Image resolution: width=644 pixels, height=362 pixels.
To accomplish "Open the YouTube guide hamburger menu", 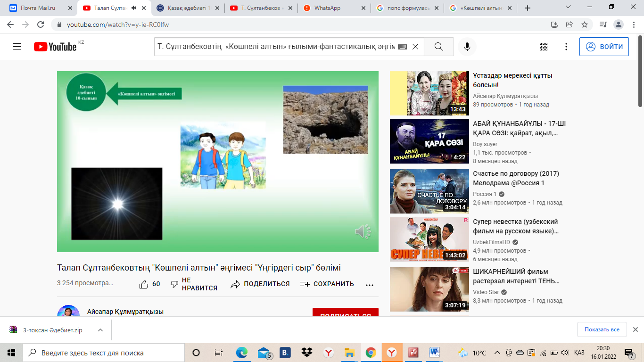I will [x=17, y=47].
